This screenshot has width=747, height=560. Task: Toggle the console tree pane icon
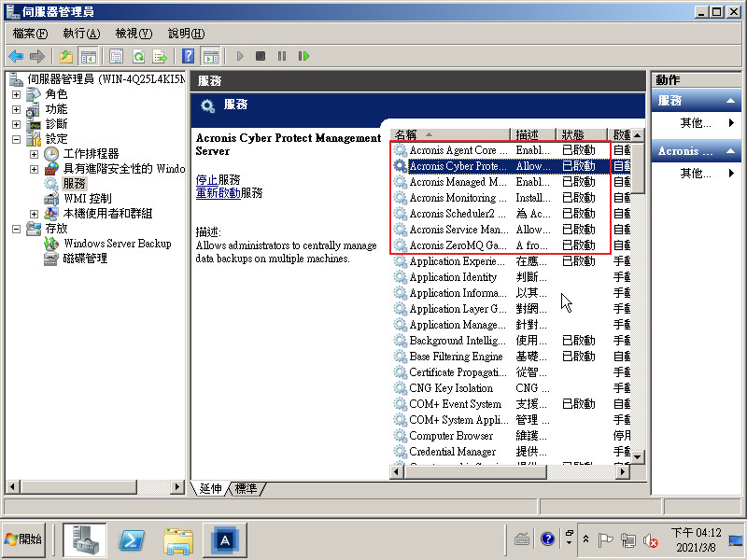point(88,56)
